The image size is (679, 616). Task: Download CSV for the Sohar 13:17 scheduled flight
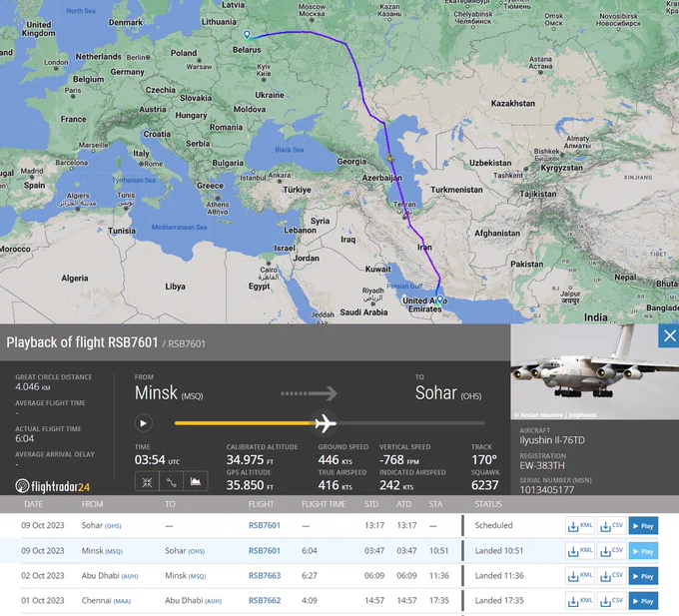[x=611, y=526]
